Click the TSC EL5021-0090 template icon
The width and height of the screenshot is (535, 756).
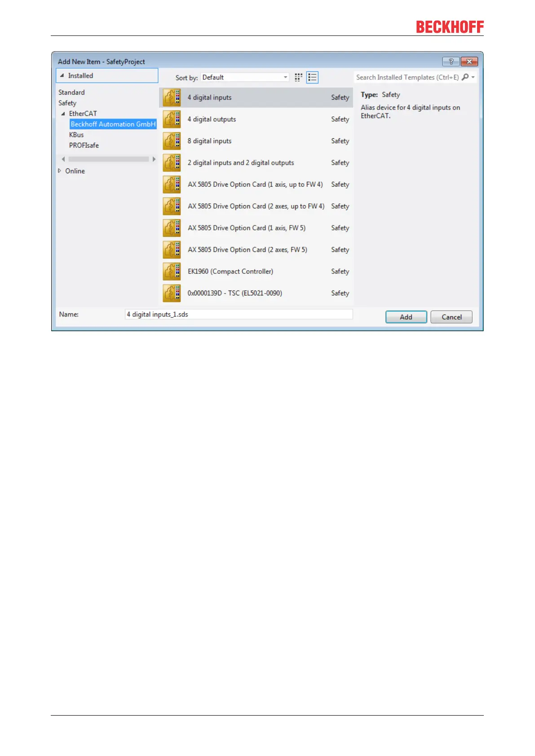[x=172, y=293]
